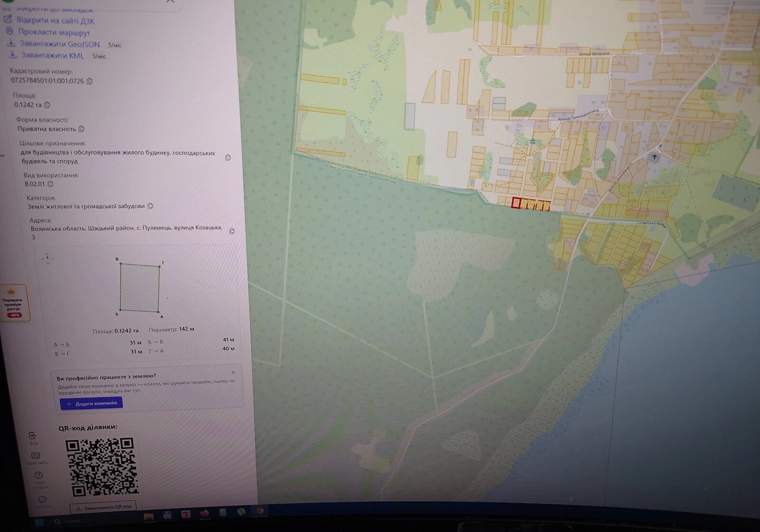Open File Explorer from the taskbar
Viewport: 760px width, 532px height.
149,516
